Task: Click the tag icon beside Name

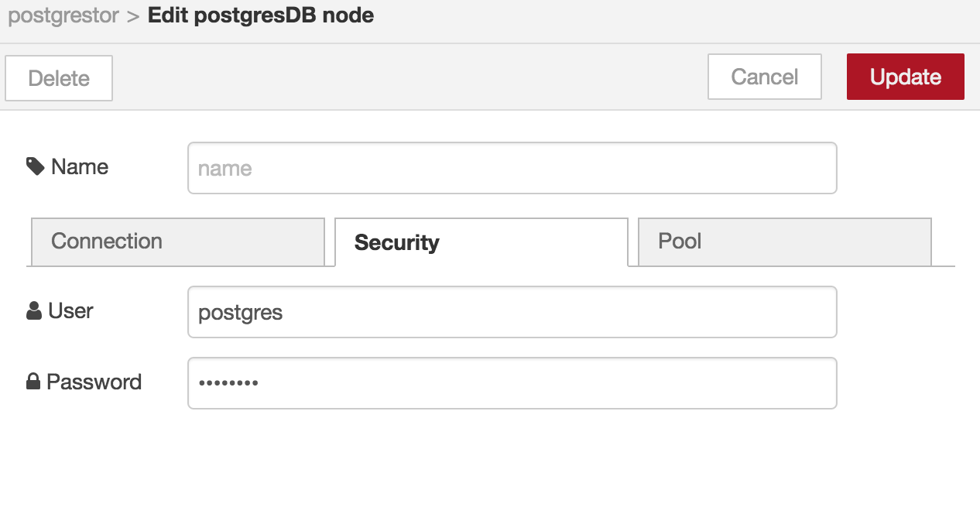Action: tap(35, 166)
